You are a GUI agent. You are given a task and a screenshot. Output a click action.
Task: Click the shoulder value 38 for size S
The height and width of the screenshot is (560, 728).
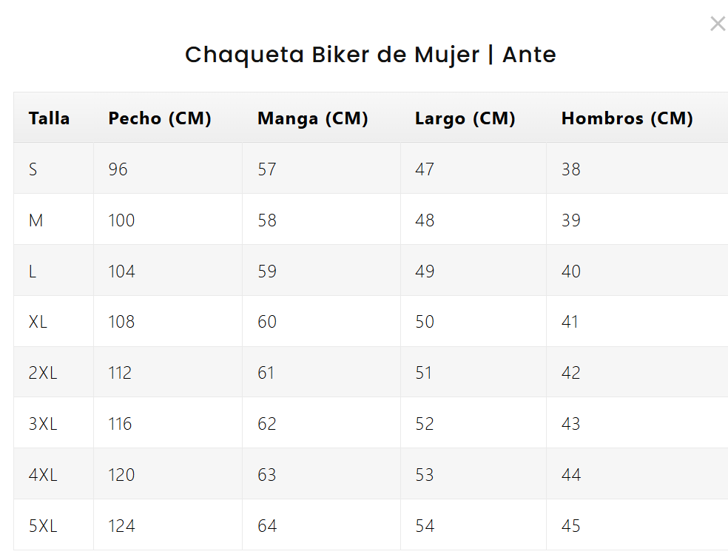click(570, 169)
